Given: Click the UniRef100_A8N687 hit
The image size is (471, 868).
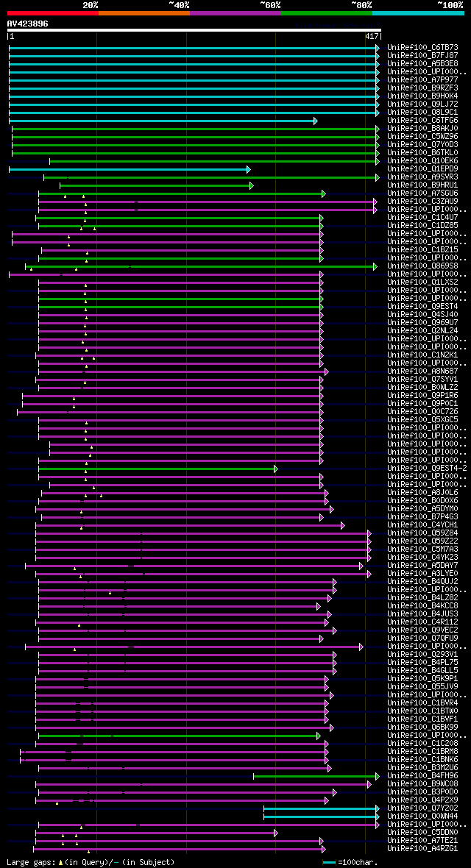Looking at the screenshot, I should (x=422, y=371).
